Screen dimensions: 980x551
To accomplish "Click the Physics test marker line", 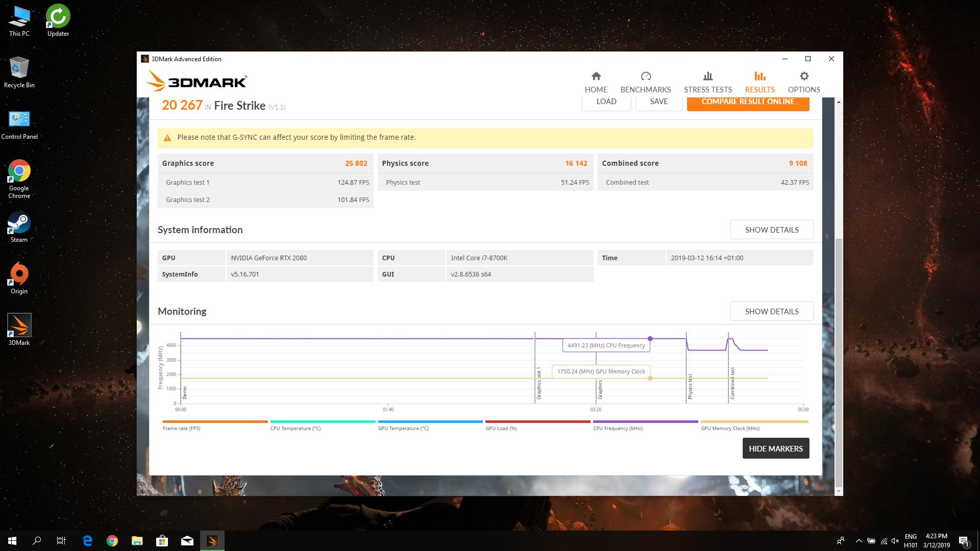I will pyautogui.click(x=686, y=367).
